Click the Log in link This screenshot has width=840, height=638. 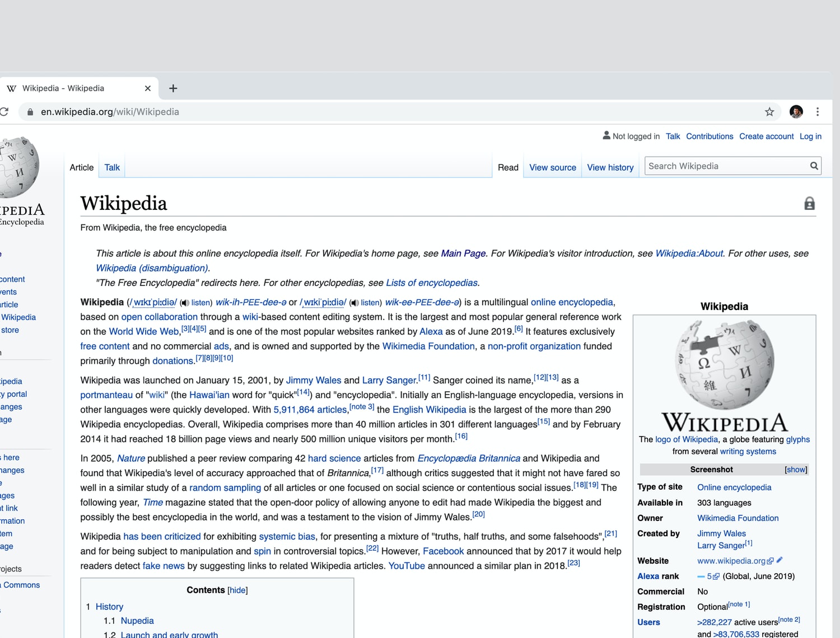810,137
